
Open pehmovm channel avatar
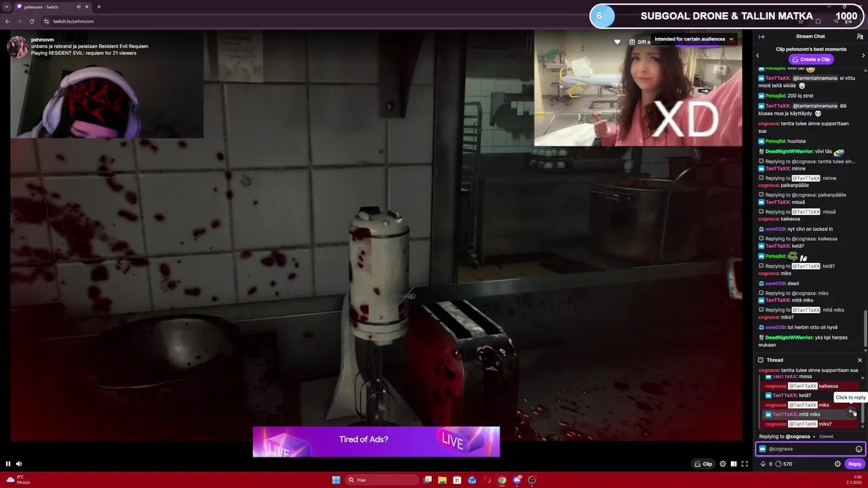(x=18, y=47)
